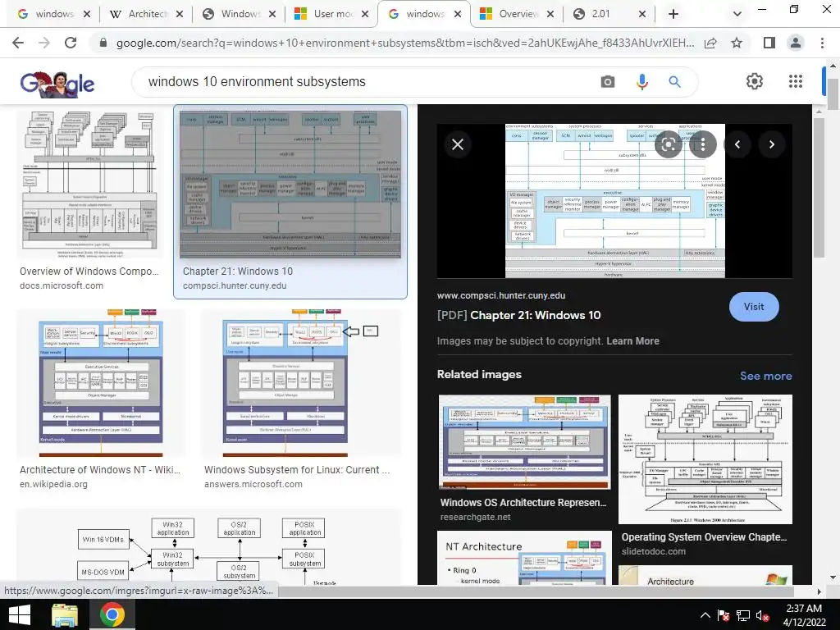Go to next image in preview
Screen dimensions: 840x630
coord(771,144)
